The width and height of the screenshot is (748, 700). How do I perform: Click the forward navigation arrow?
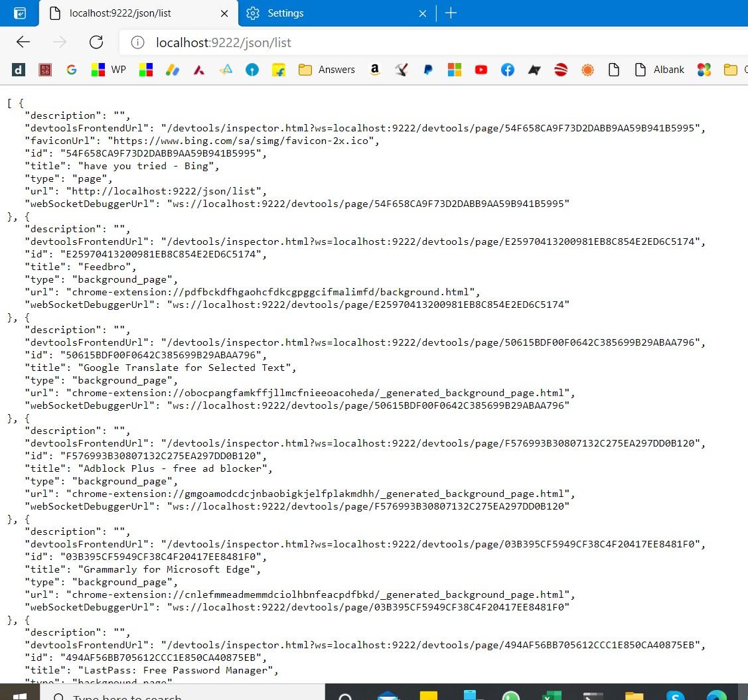pyautogui.click(x=60, y=42)
